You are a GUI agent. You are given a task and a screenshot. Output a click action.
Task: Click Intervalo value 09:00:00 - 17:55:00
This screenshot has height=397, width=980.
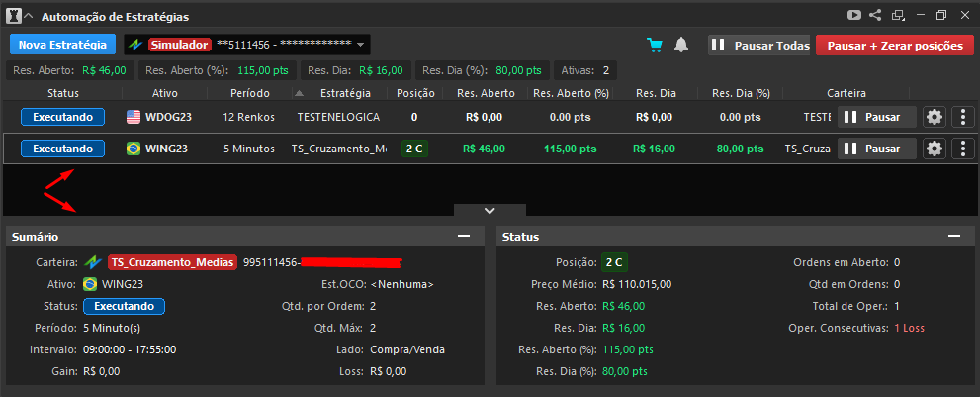(130, 350)
